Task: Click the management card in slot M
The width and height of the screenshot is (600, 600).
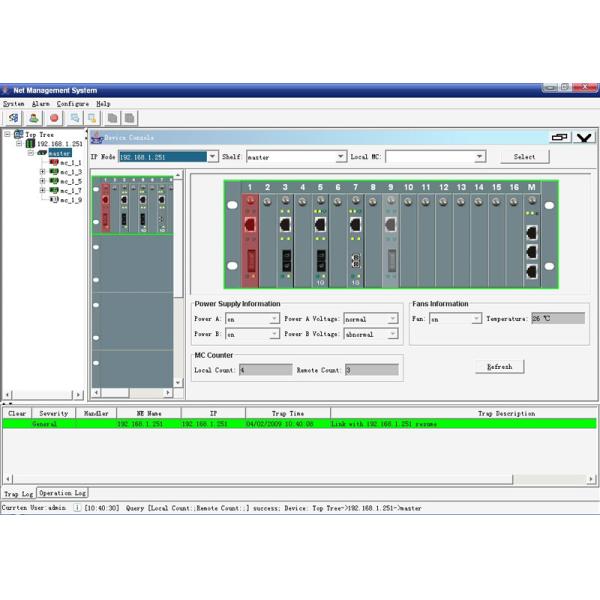Action: point(531,238)
